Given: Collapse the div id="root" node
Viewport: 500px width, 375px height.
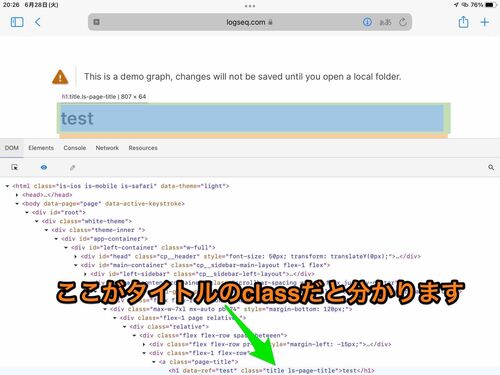Looking at the screenshot, I should pos(27,212).
